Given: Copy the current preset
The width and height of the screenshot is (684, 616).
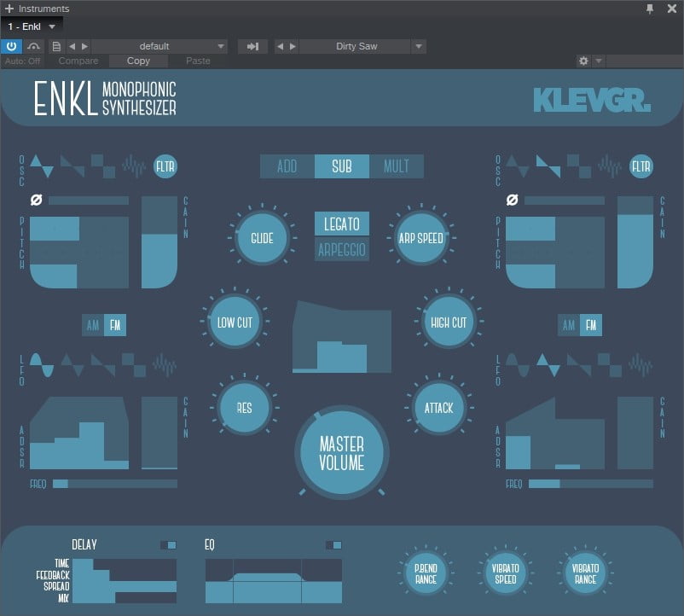Looking at the screenshot, I should point(138,61).
